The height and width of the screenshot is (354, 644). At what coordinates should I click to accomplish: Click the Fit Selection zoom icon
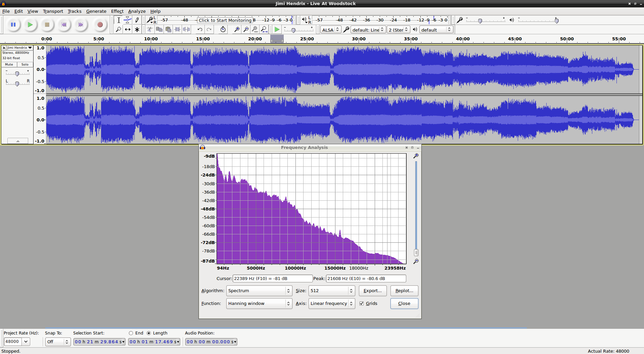click(255, 30)
